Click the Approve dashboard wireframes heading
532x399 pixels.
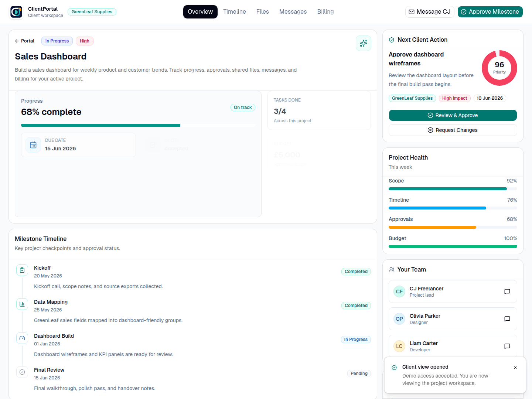(x=416, y=59)
